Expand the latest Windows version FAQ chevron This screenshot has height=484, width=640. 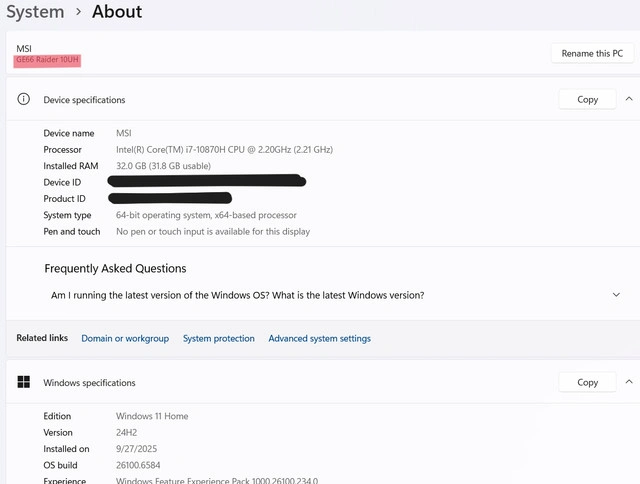tap(616, 295)
